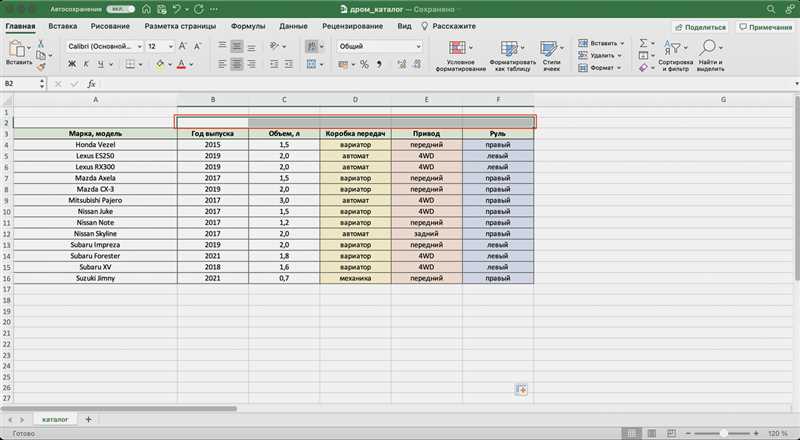800x440 pixels.
Task: Click the Поделиться button
Action: click(x=700, y=27)
